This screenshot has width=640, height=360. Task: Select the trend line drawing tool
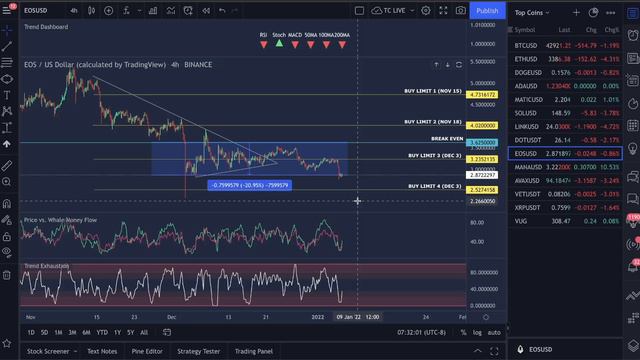pos(7,46)
